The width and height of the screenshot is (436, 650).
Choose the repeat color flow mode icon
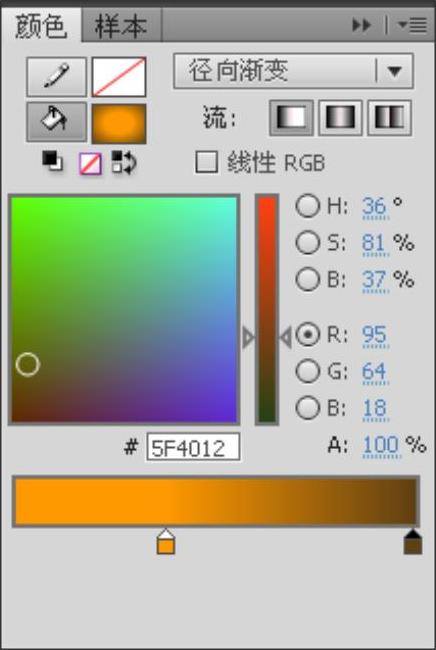pyautogui.click(x=389, y=118)
